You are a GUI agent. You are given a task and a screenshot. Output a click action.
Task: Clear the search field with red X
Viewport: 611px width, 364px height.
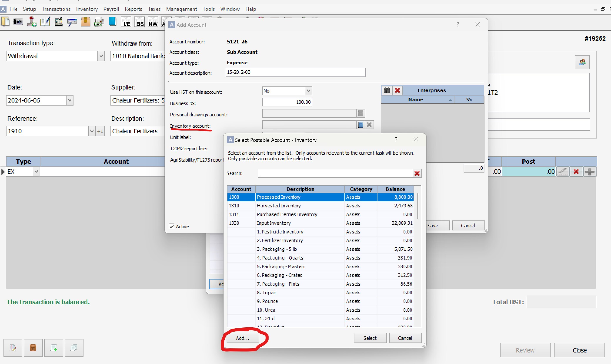point(417,173)
